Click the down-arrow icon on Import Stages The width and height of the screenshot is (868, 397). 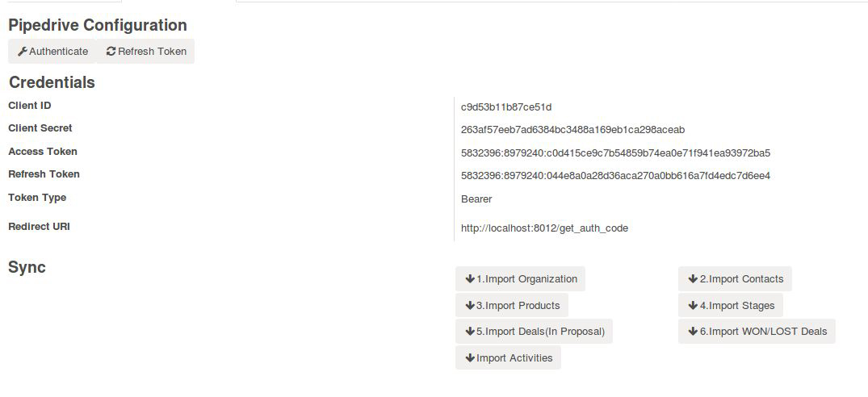coord(693,305)
